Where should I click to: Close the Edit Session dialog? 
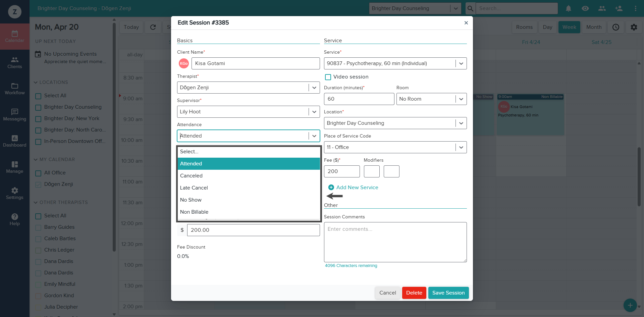click(x=466, y=23)
